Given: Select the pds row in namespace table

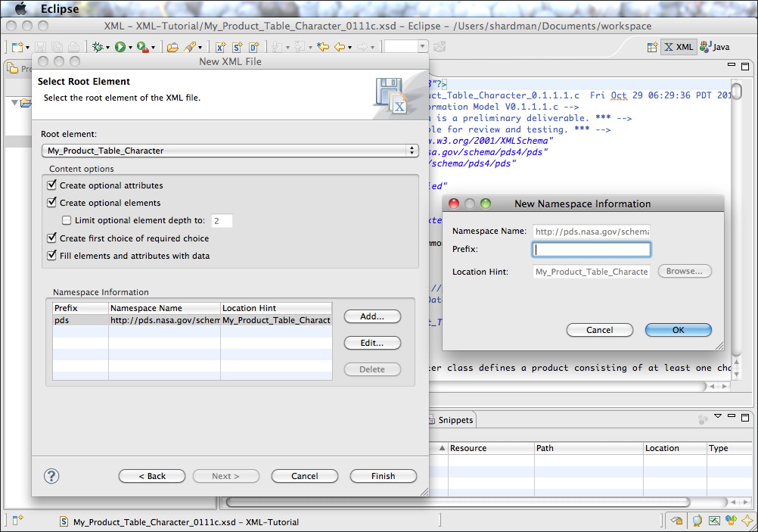Looking at the screenshot, I should [x=192, y=320].
